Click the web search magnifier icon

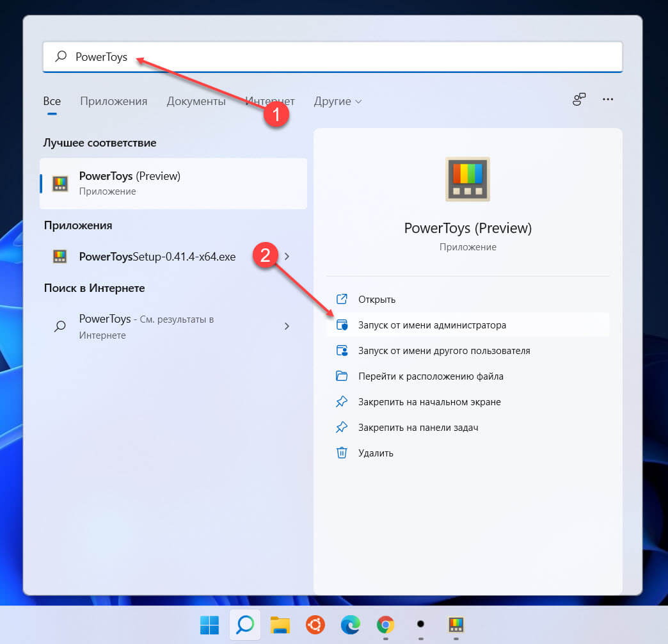(x=60, y=326)
